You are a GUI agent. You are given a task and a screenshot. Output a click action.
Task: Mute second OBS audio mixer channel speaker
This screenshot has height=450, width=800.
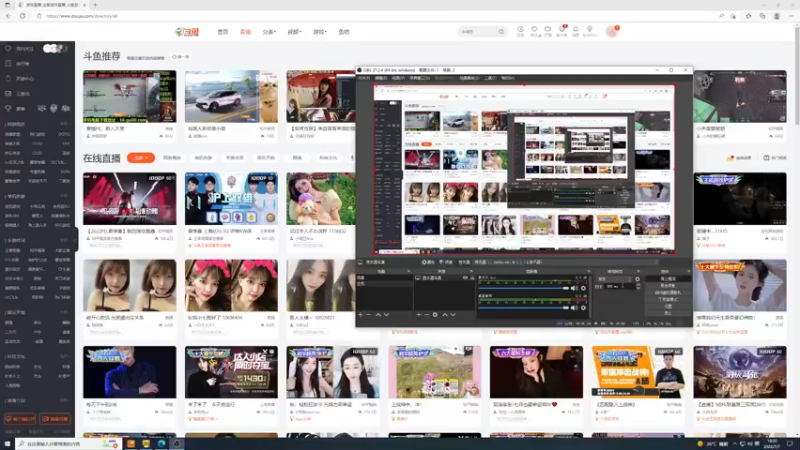coord(574,308)
